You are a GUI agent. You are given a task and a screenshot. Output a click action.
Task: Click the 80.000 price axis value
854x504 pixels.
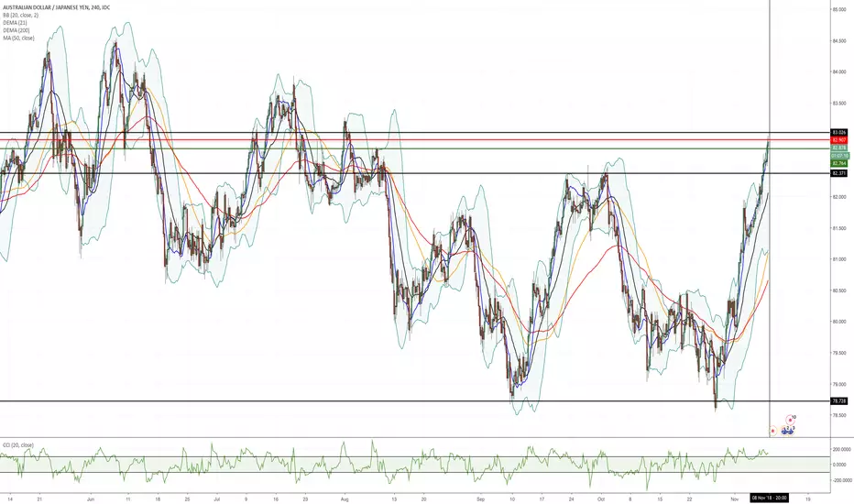838,322
